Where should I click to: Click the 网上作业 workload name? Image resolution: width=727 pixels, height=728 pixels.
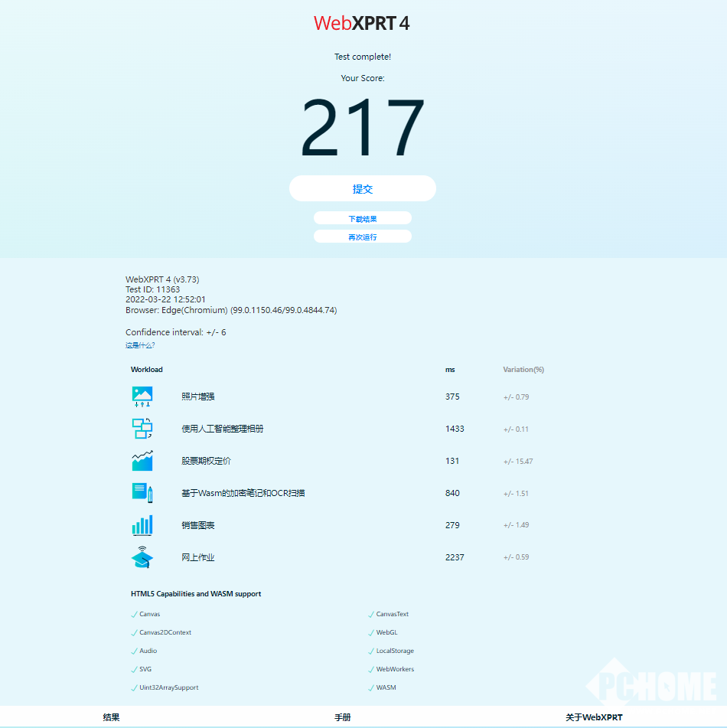coord(197,557)
